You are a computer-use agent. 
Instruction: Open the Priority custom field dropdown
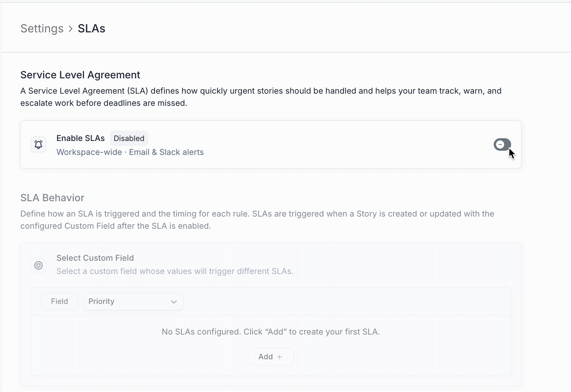tap(133, 301)
